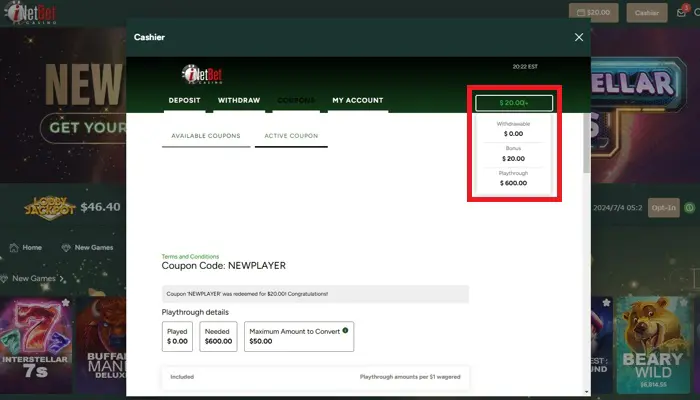Click the Lobby Jackpot logo
The image size is (700, 400).
coord(50,208)
